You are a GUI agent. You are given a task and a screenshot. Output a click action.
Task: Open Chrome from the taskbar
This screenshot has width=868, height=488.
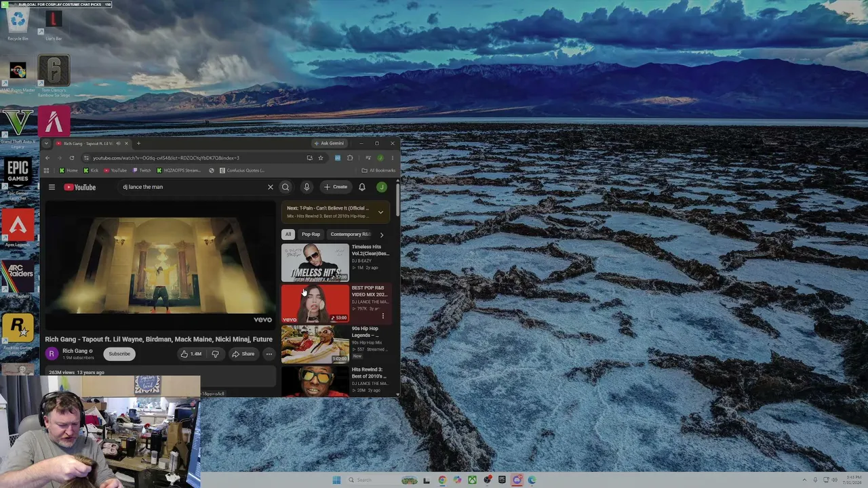point(442,480)
